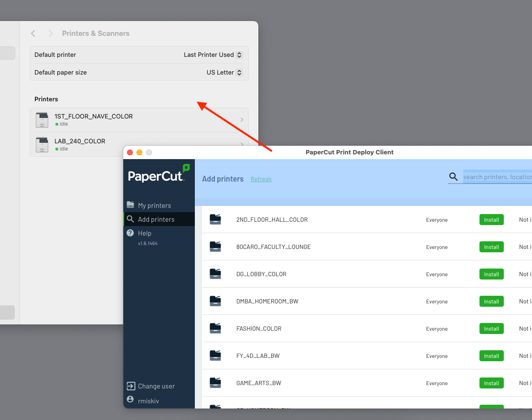Expand 1ST_FLOOR_NAVE_COLOR printer details chevron

(x=242, y=119)
